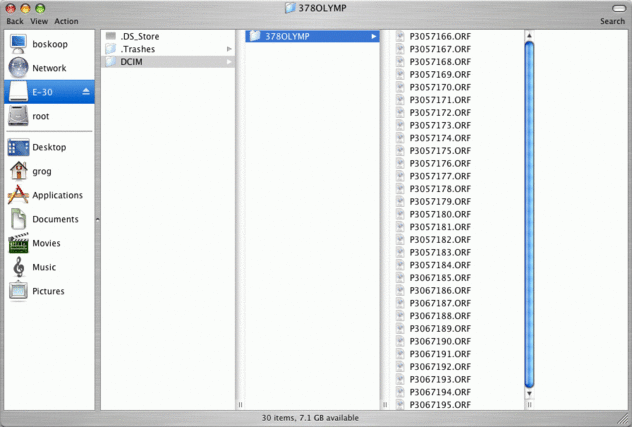The width and height of the screenshot is (632, 427).
Task: Eject the E-30 volume
Action: [x=86, y=92]
